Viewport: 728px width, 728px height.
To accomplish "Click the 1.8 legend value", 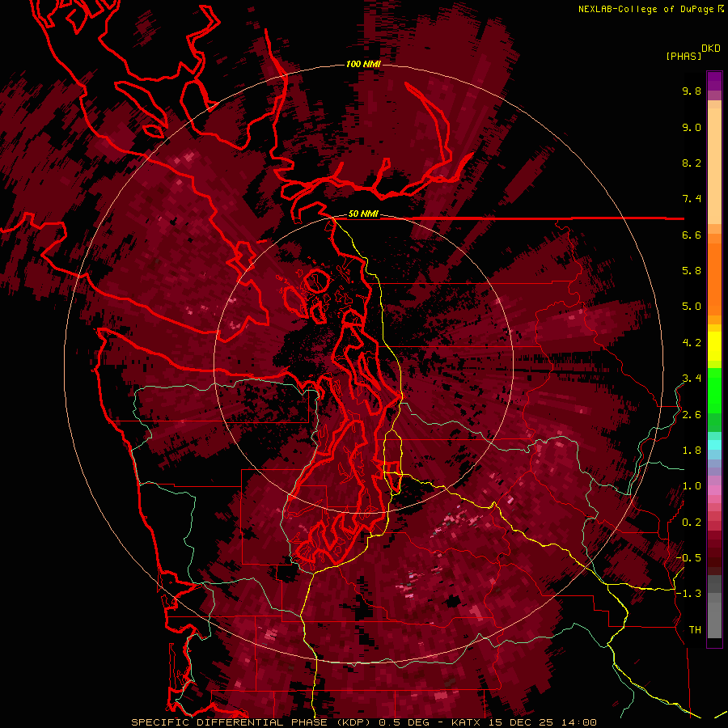I will click(692, 451).
